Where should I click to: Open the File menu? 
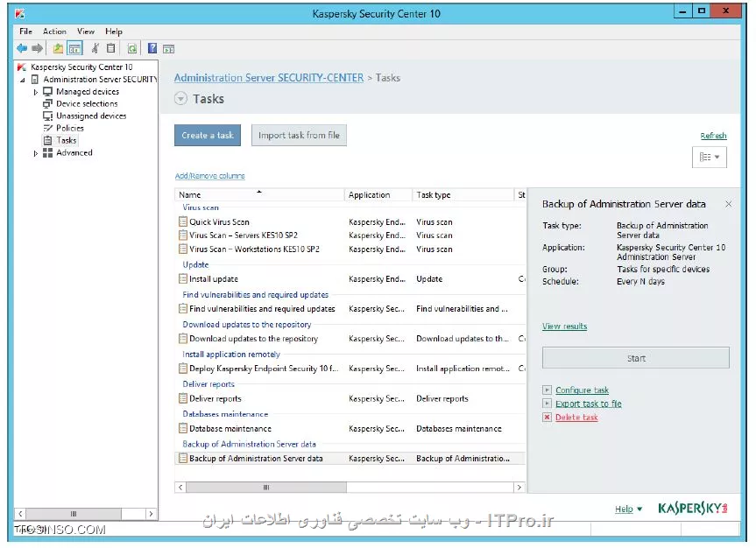coord(25,32)
